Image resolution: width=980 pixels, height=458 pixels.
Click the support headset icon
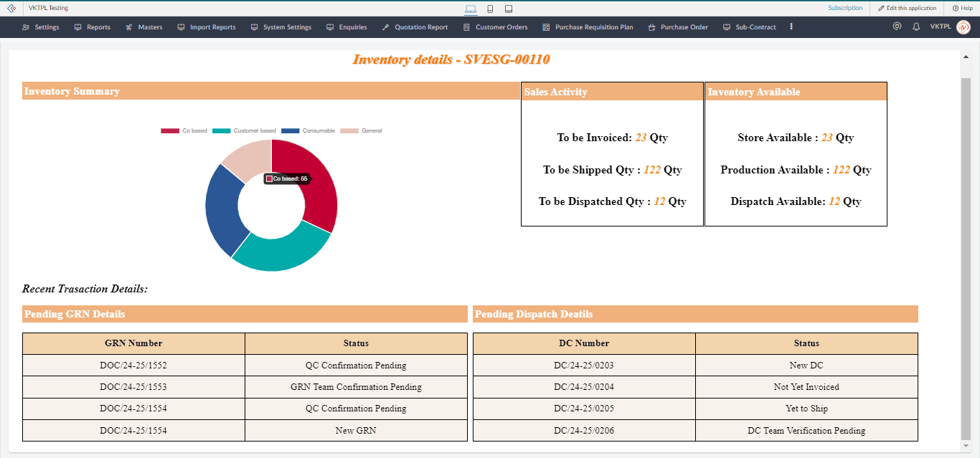(897, 27)
